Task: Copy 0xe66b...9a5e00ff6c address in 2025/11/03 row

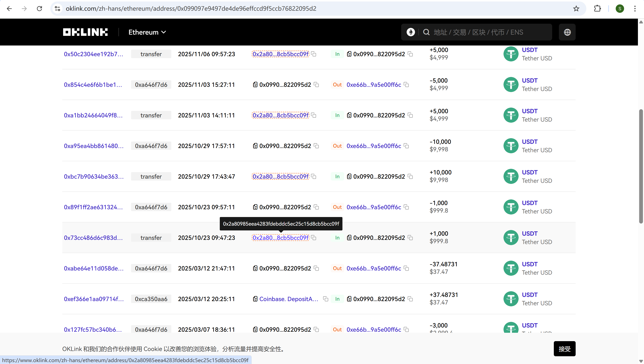Action: click(x=406, y=85)
